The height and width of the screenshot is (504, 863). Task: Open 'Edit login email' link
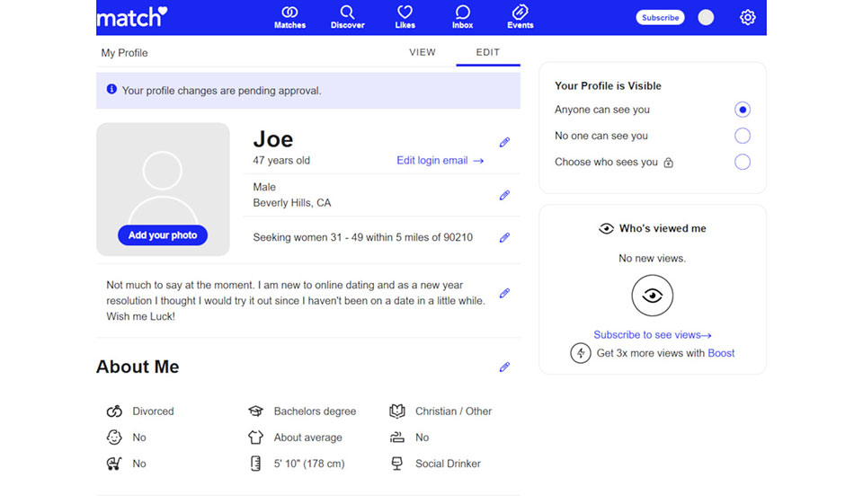pyautogui.click(x=440, y=161)
